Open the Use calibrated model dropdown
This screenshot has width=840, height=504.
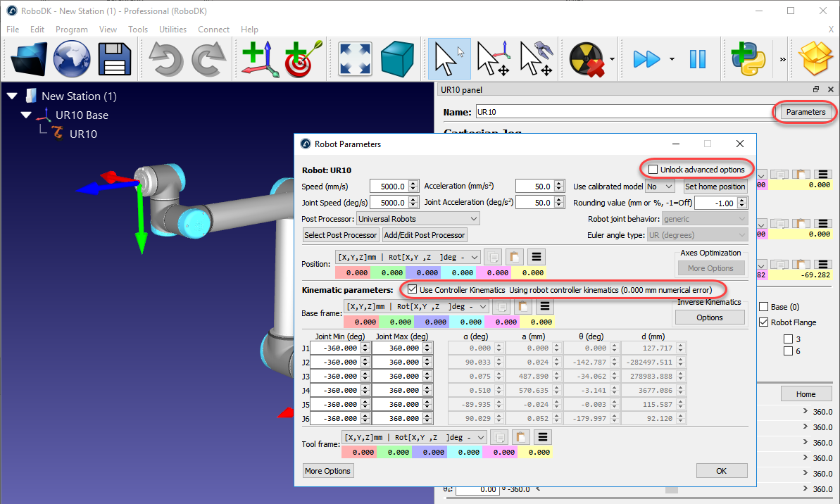click(661, 187)
